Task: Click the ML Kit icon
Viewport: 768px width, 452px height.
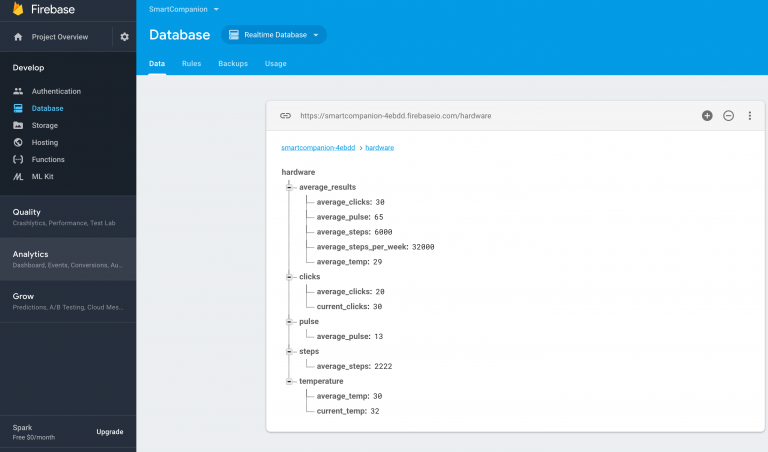Action: click(x=18, y=176)
